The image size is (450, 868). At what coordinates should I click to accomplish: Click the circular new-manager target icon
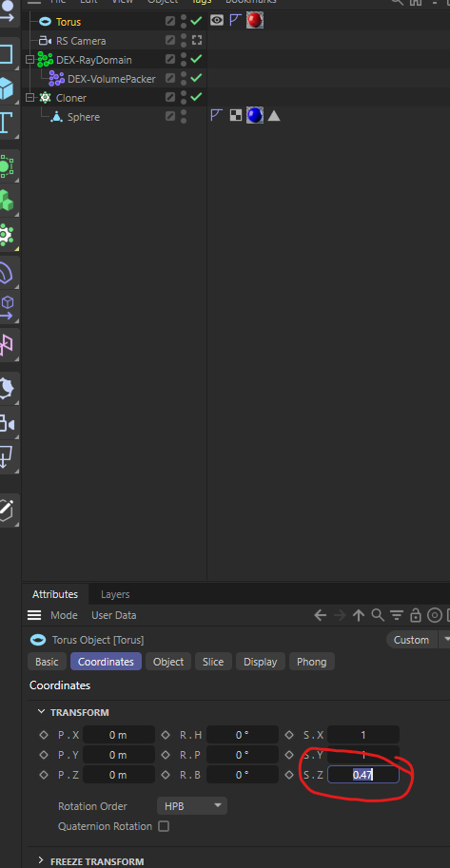[436, 615]
